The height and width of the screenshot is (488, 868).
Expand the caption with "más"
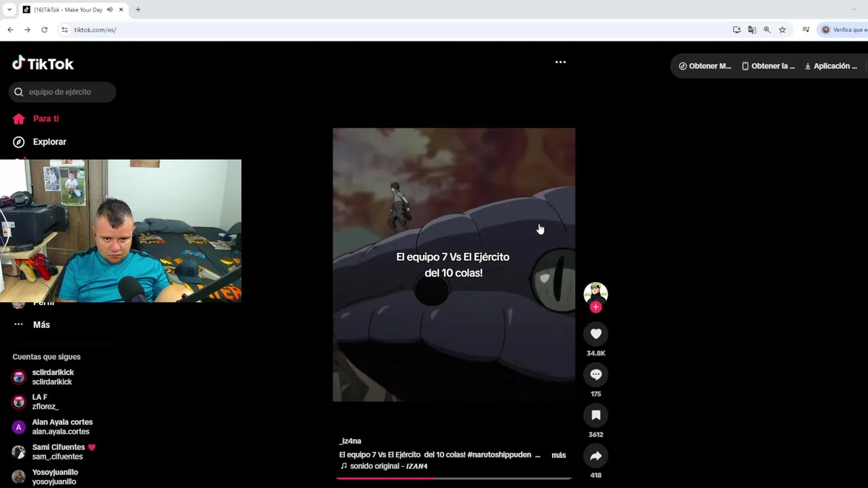click(559, 455)
